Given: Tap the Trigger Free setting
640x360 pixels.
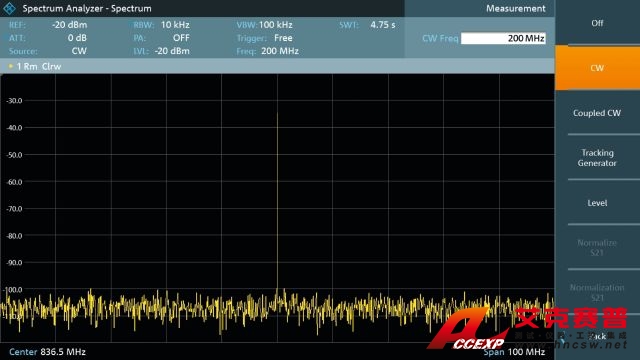Looking at the screenshot, I should tap(264, 38).
